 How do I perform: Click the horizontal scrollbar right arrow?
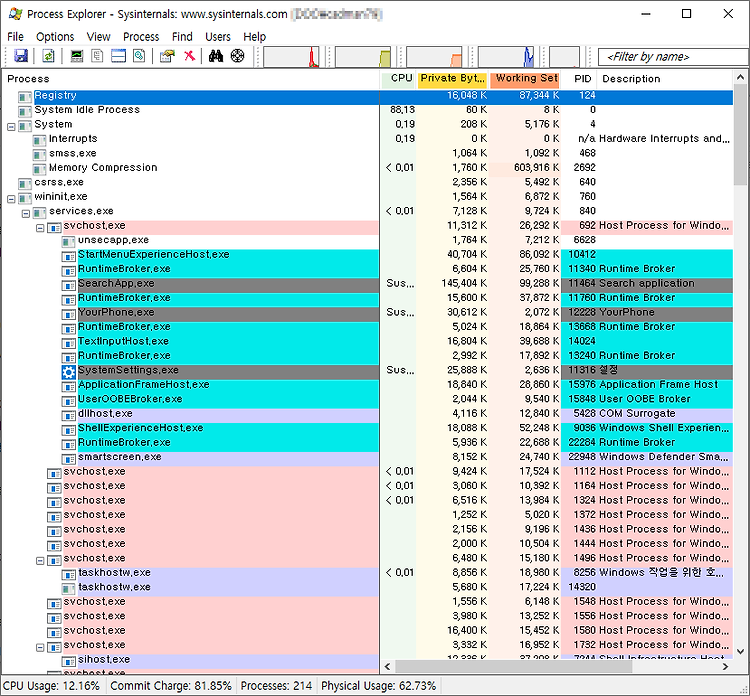point(725,666)
